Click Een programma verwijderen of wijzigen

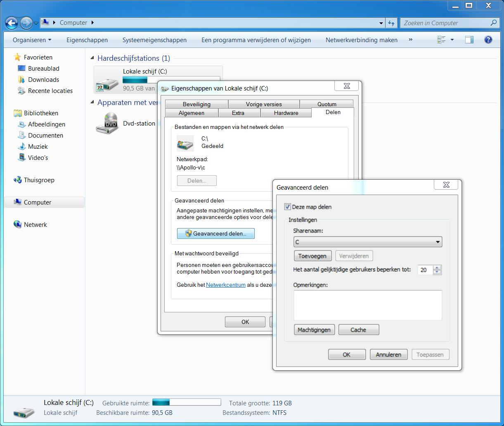(256, 40)
